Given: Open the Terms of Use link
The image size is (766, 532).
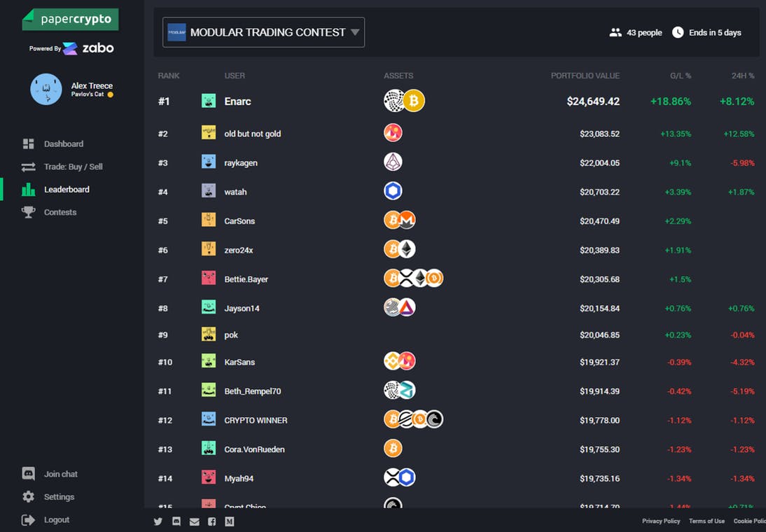Looking at the screenshot, I should pos(706,521).
